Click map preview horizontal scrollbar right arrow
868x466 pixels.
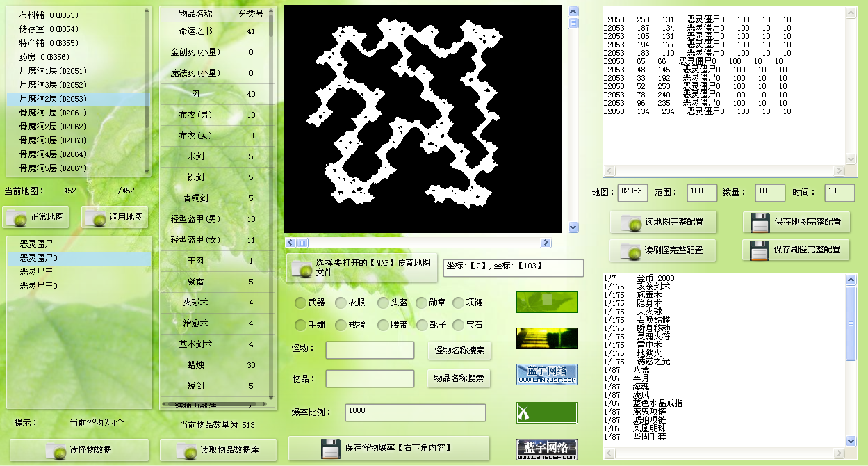(x=546, y=243)
